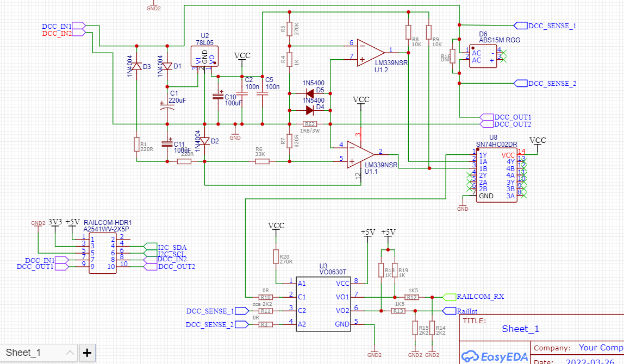The image size is (624, 364).
Task: Select resistor R20 270R
Action: pyautogui.click(x=276, y=256)
